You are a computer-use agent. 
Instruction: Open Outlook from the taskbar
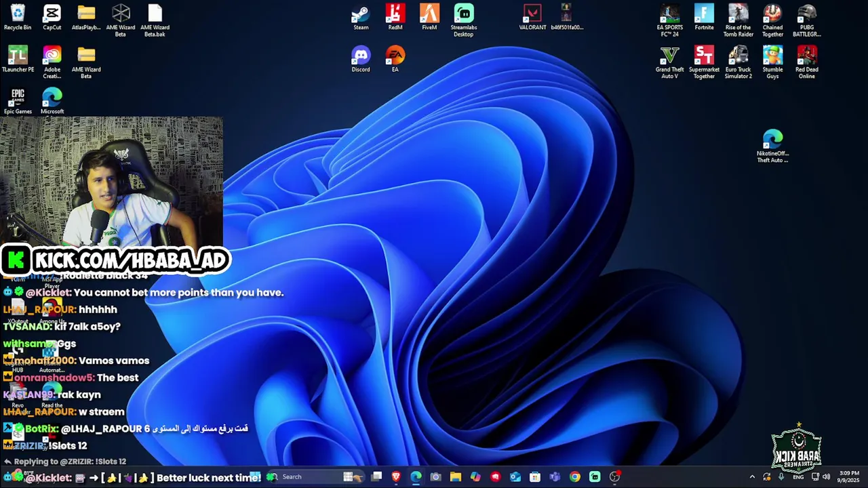[x=515, y=476]
